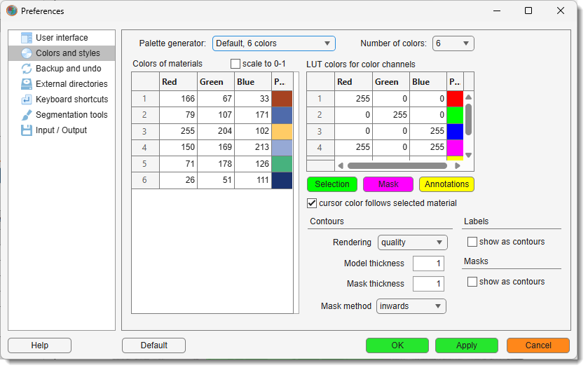
Task: Select Input / Output section
Action: [62, 130]
